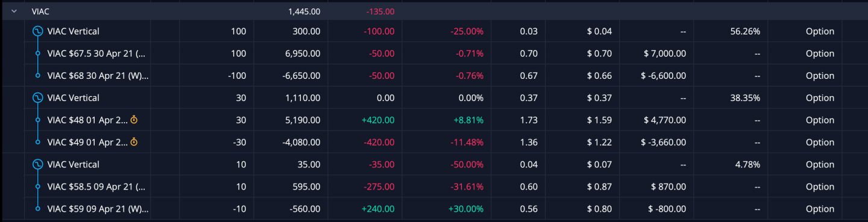The height and width of the screenshot is (222, 868).
Task: Click leg node dot of VIAC $68
Action: pos(37,76)
